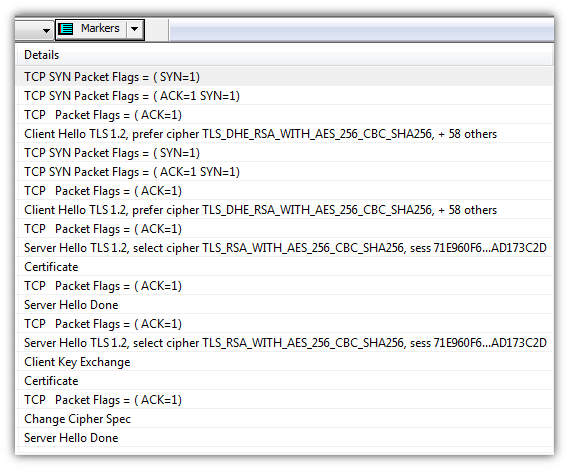Sort by the Details column header
Image resolution: width=569 pixels, height=470 pixels.
pos(284,55)
